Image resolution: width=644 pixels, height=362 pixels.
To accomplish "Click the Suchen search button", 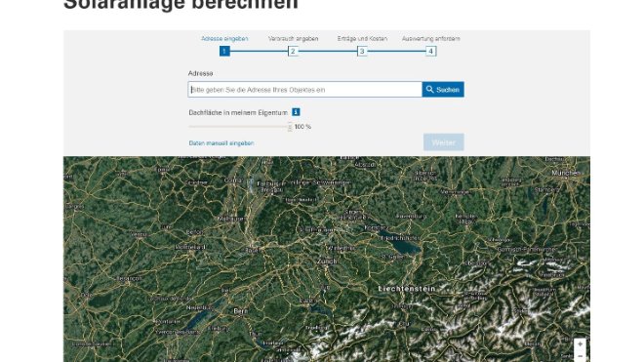I will [x=443, y=90].
